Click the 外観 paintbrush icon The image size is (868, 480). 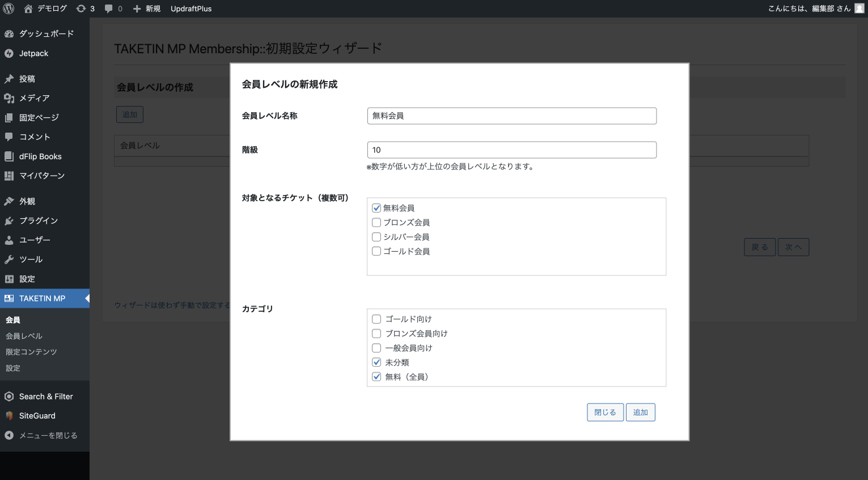pyautogui.click(x=9, y=201)
